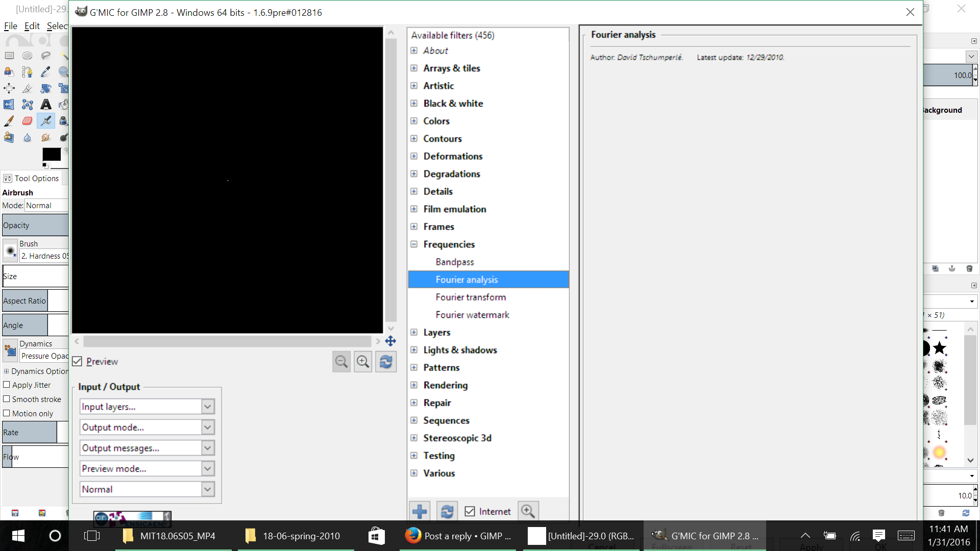
Task: Enable Motion only option
Action: coord(7,413)
